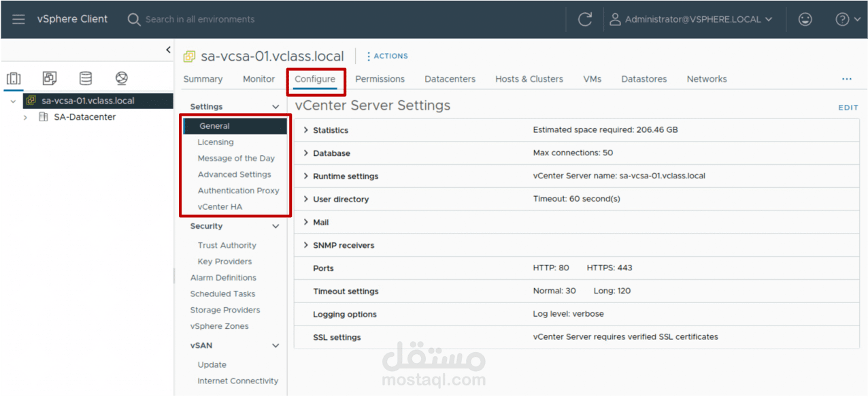Screen dimensions: 868x397
Task: Select the Configure tab
Action: tap(315, 79)
